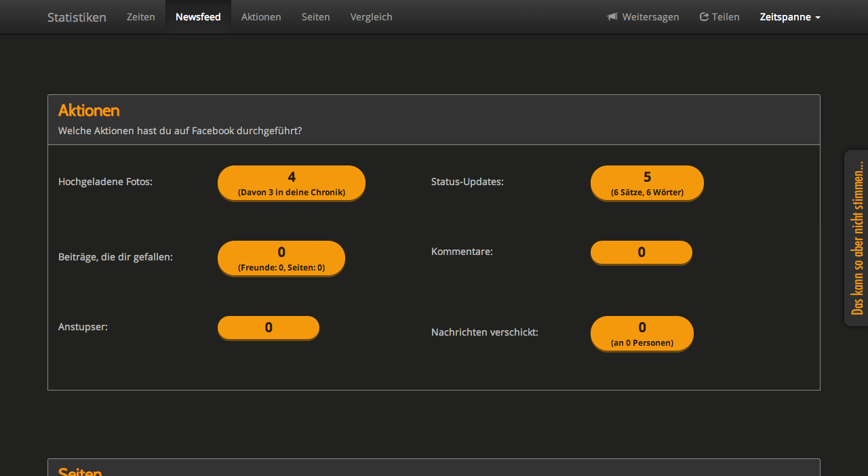868x476 pixels.
Task: Switch to the Zeiten tab
Action: pos(140,17)
